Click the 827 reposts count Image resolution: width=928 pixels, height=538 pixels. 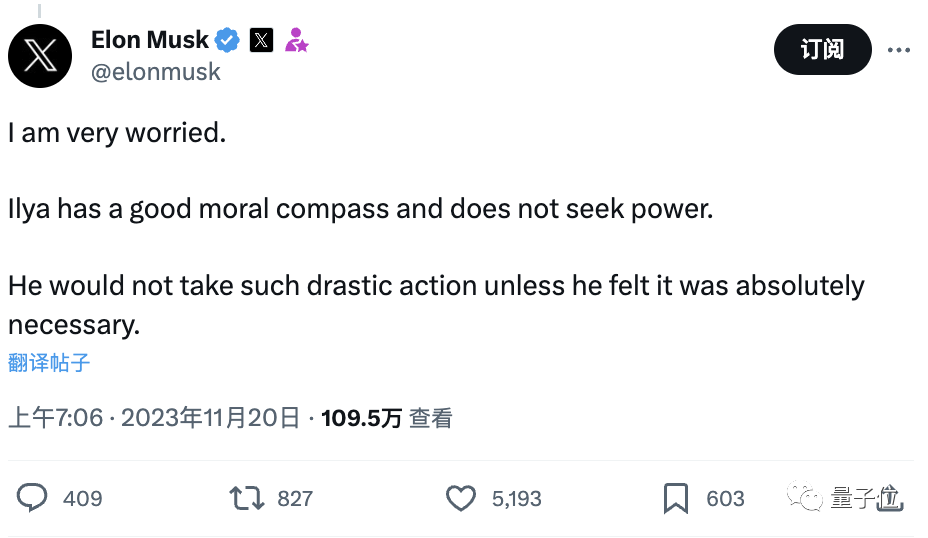295,498
